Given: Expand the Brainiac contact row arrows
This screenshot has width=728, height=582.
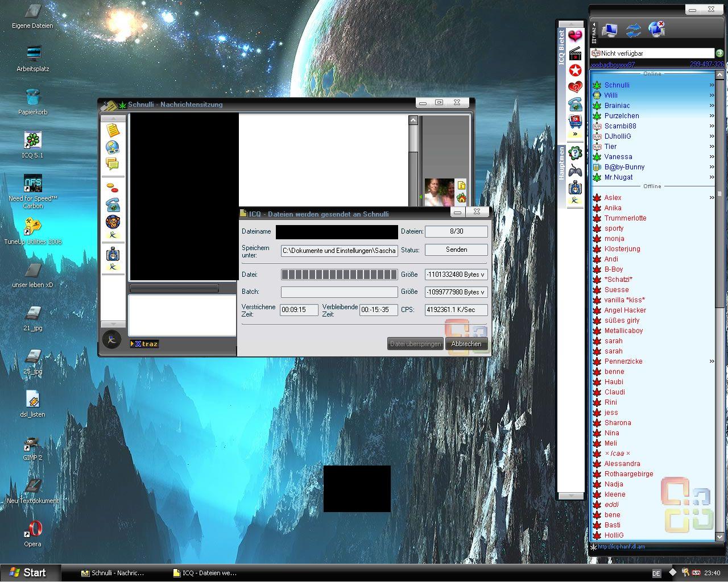Looking at the screenshot, I should [712, 106].
